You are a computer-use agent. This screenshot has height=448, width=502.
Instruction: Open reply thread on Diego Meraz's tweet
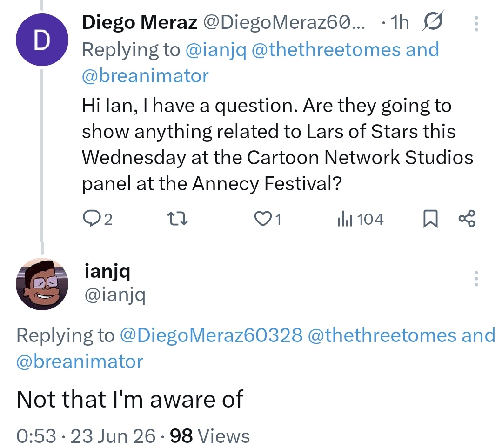pyautogui.click(x=97, y=219)
